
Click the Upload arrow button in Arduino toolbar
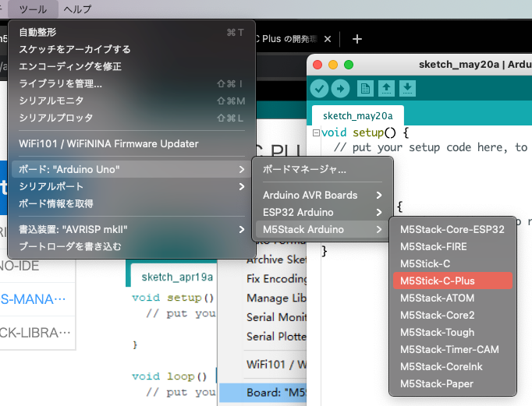[340, 89]
